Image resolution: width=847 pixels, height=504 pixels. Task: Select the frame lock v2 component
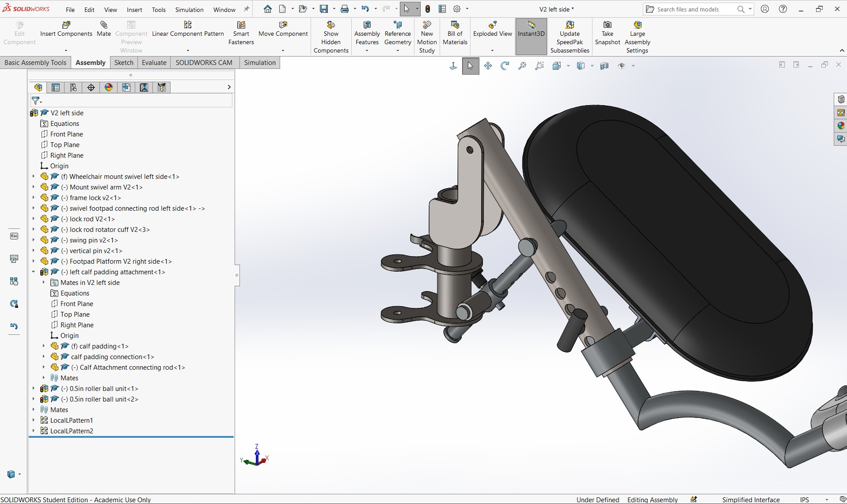[x=91, y=197]
